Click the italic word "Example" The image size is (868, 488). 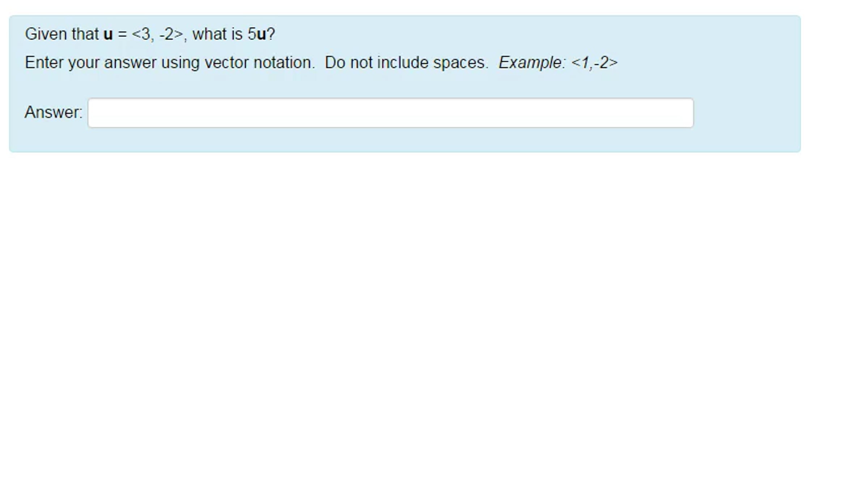[x=530, y=63]
